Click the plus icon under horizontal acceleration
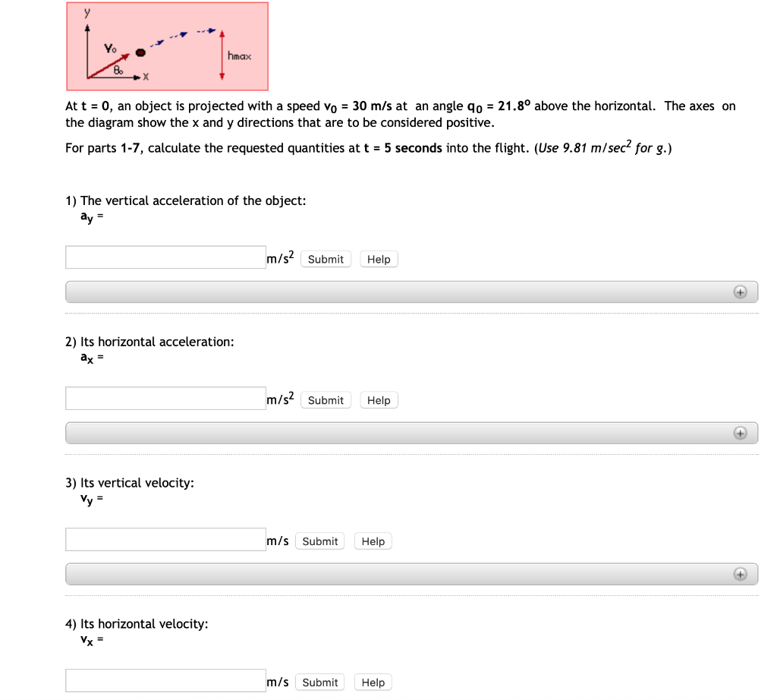777x700 pixels. click(x=740, y=433)
